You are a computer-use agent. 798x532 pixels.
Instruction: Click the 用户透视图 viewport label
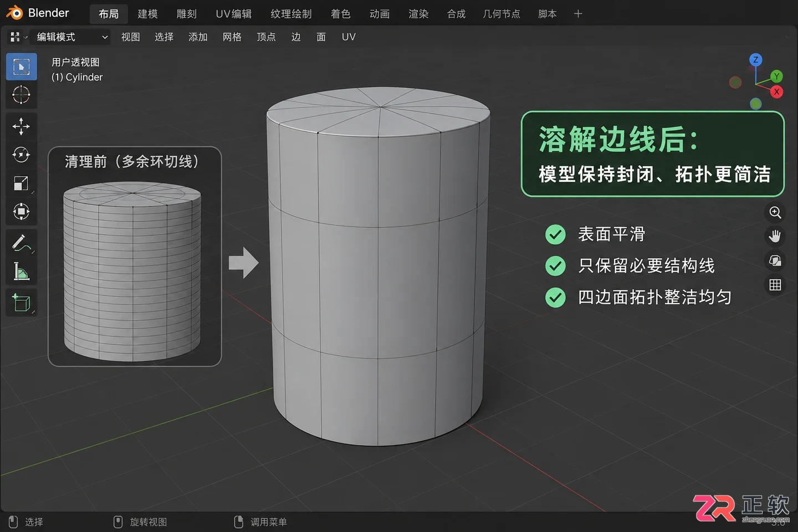pyautogui.click(x=75, y=62)
